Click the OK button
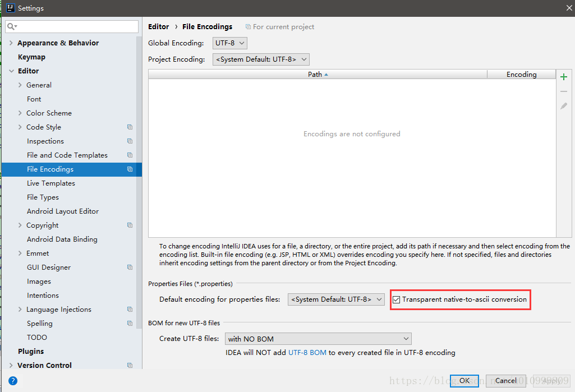This screenshot has height=392, width=575. [464, 381]
